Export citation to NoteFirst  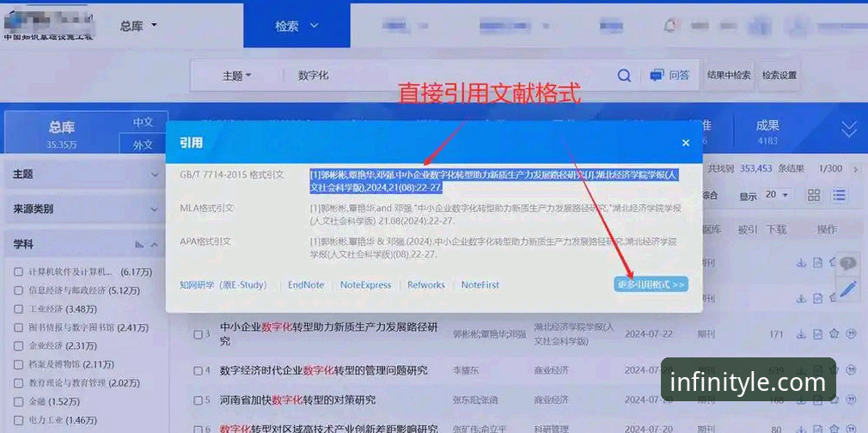pos(480,284)
